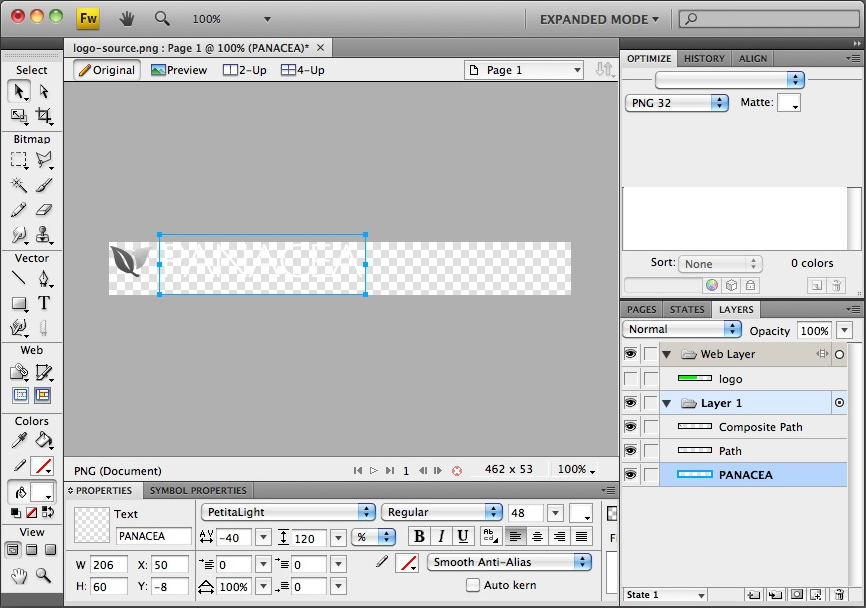Activate the Eyedropper tool
Screen dimensions: 866x608
(19, 440)
